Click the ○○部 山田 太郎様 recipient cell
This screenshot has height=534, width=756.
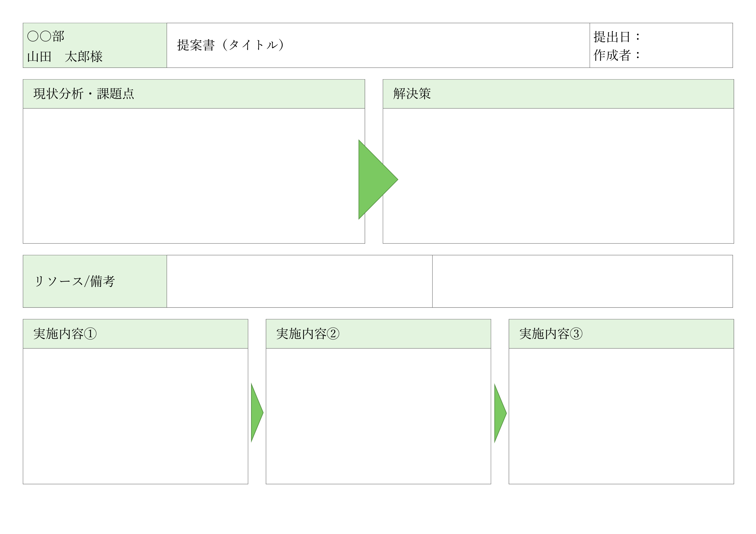coord(95,45)
